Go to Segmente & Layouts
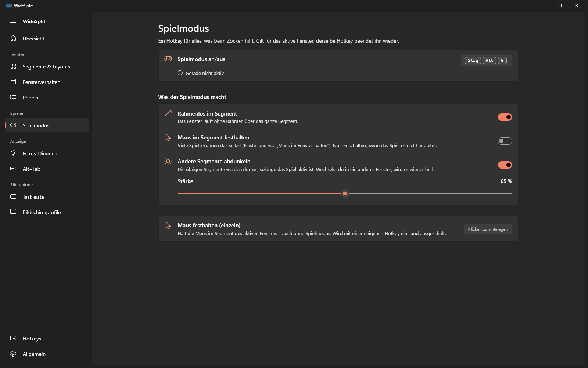Screen dimensions: 588x368 (x=47, y=66)
